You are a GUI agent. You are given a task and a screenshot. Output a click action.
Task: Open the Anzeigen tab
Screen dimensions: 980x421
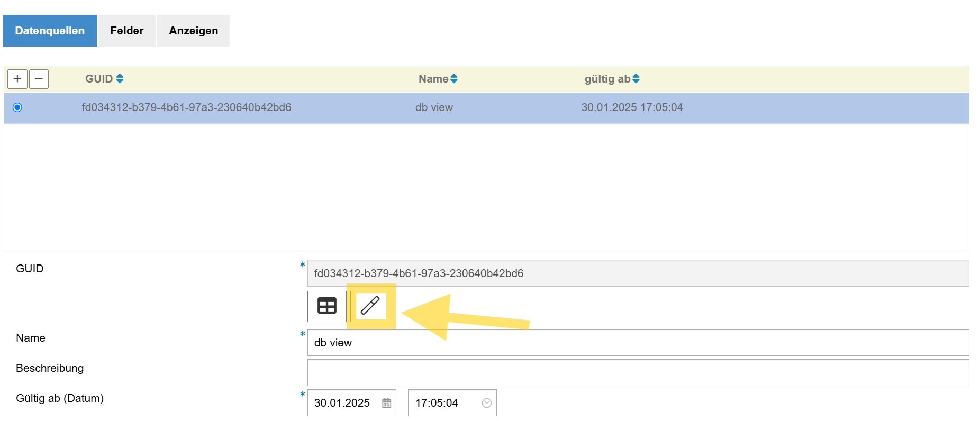tap(194, 31)
